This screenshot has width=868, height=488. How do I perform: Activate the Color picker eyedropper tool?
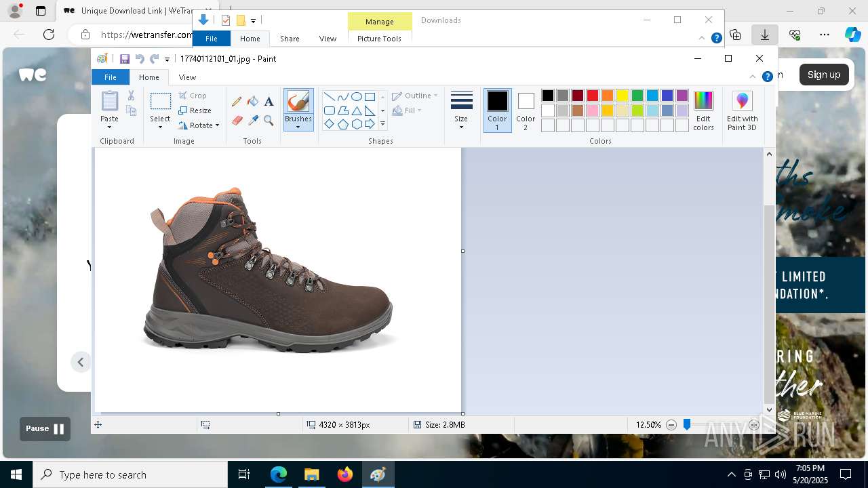pyautogui.click(x=253, y=121)
